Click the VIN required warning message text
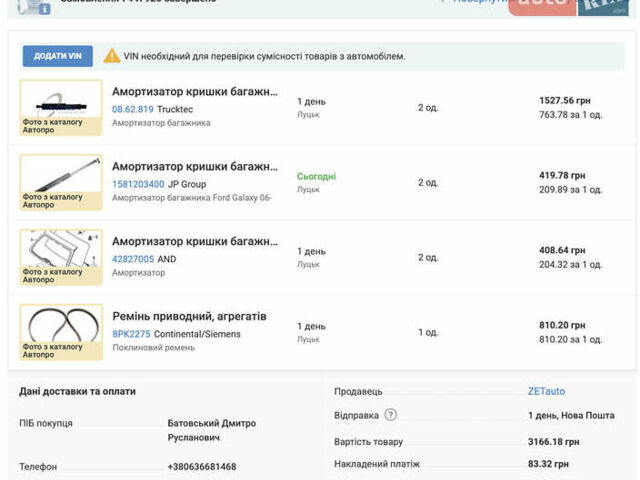 coord(264,56)
